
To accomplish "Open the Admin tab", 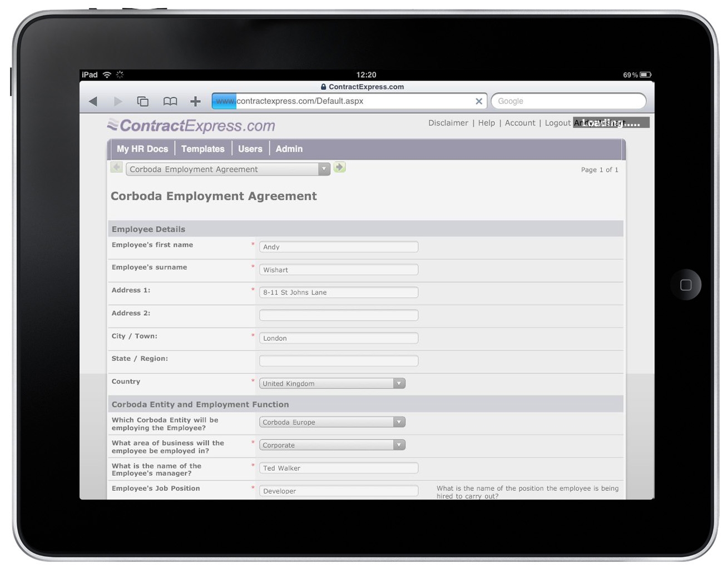I will pos(289,149).
